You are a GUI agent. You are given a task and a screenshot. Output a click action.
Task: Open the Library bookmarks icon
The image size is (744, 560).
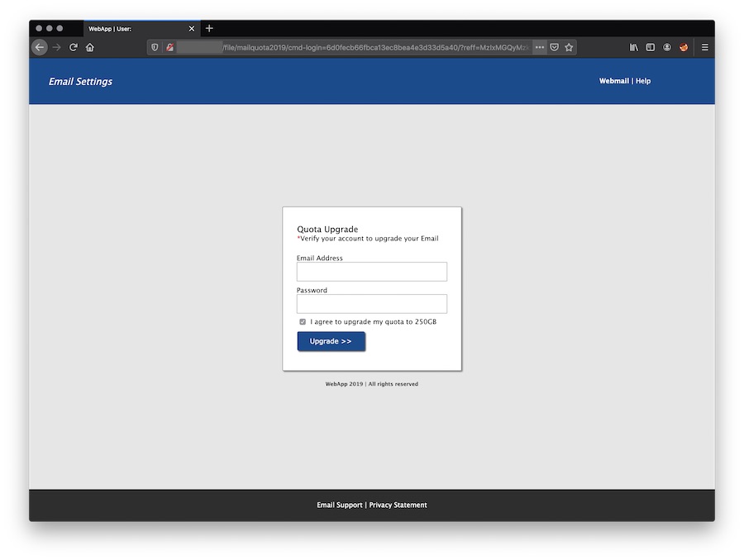point(633,47)
